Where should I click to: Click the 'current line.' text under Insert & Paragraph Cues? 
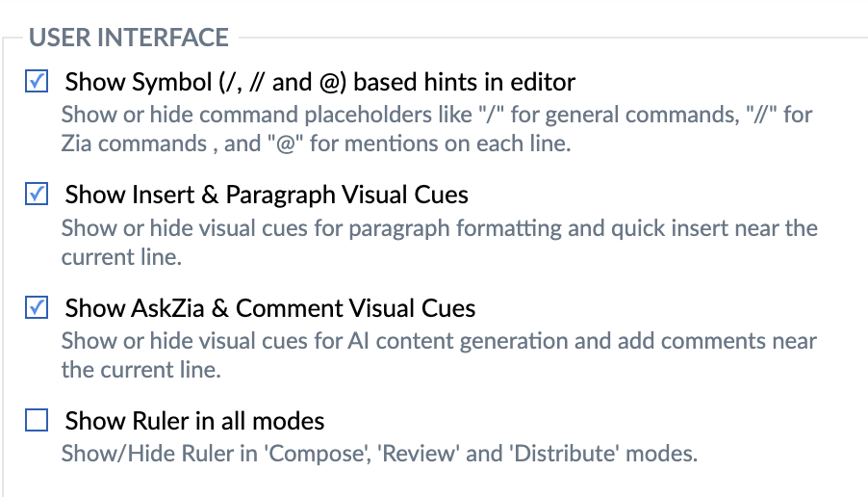pos(121,257)
